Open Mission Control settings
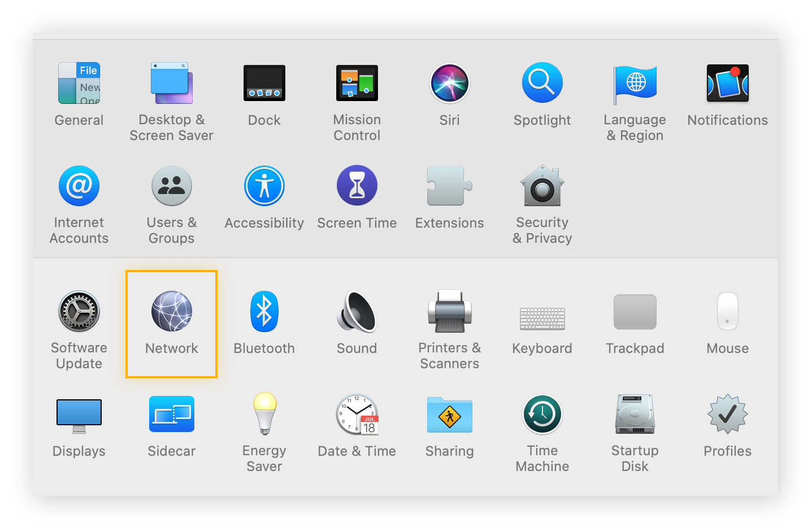The width and height of the screenshot is (812, 532). tap(357, 84)
